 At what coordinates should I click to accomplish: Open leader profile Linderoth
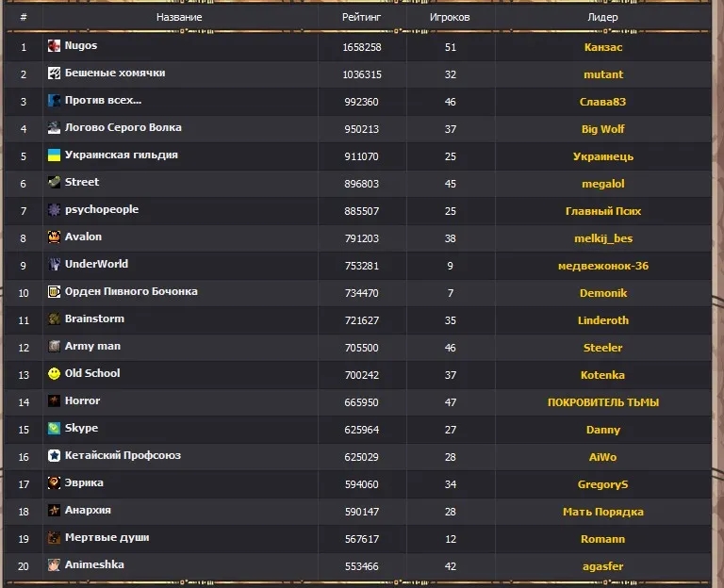click(x=603, y=320)
